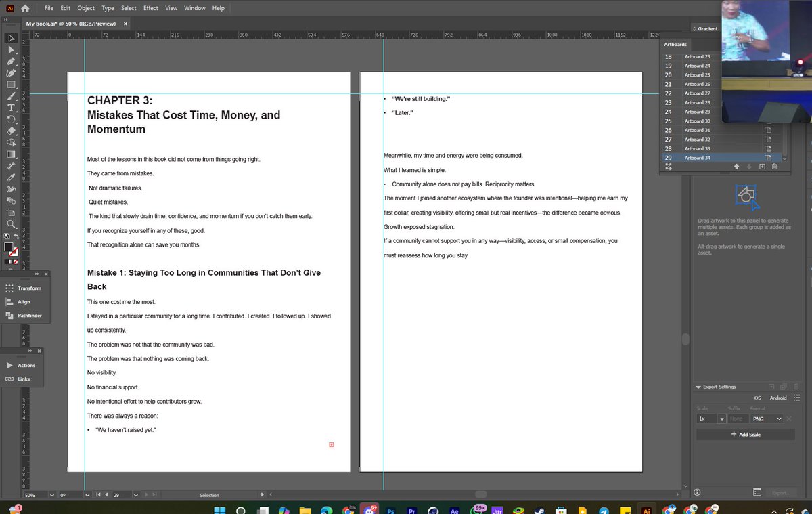
Task: Click the horizontal scrollbar thumb
Action: [x=480, y=494]
